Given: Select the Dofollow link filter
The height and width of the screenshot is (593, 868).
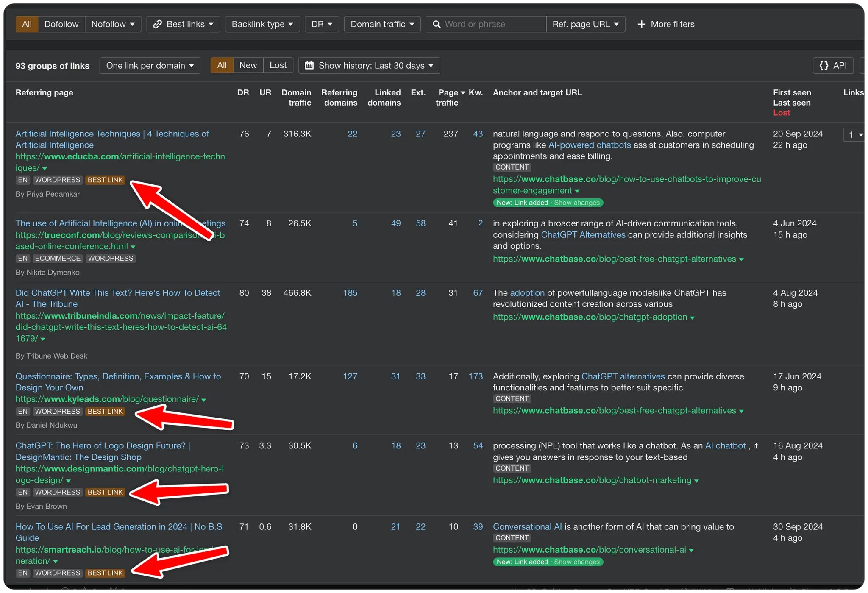Looking at the screenshot, I should [61, 24].
